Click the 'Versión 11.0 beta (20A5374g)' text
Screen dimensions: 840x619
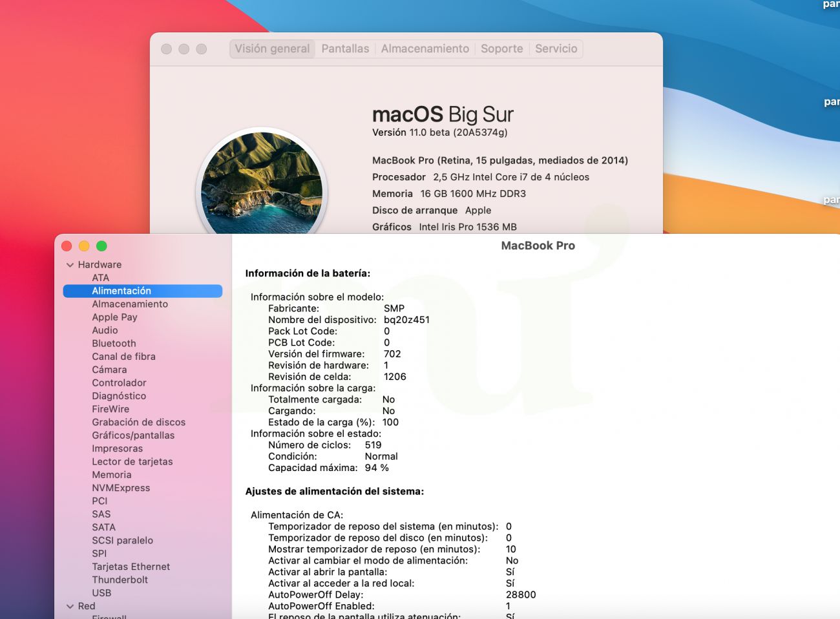pos(440,132)
